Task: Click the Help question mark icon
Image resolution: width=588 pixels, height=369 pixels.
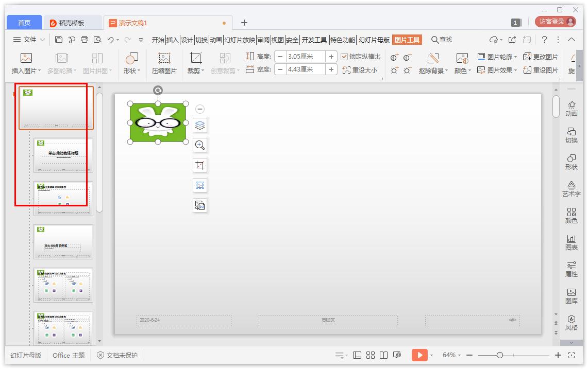Action: (x=544, y=39)
